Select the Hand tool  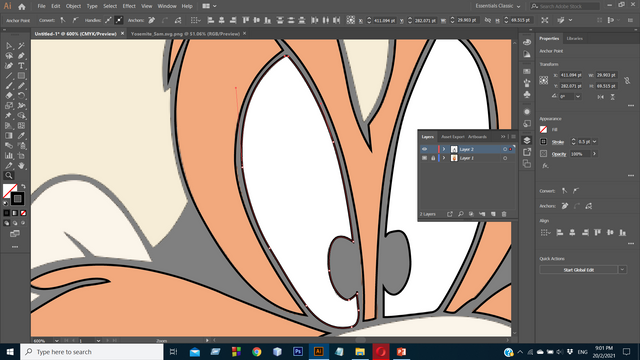click(21, 166)
